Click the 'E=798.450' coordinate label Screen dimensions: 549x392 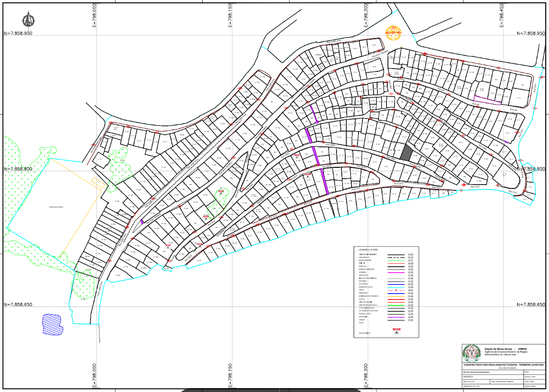501,15
